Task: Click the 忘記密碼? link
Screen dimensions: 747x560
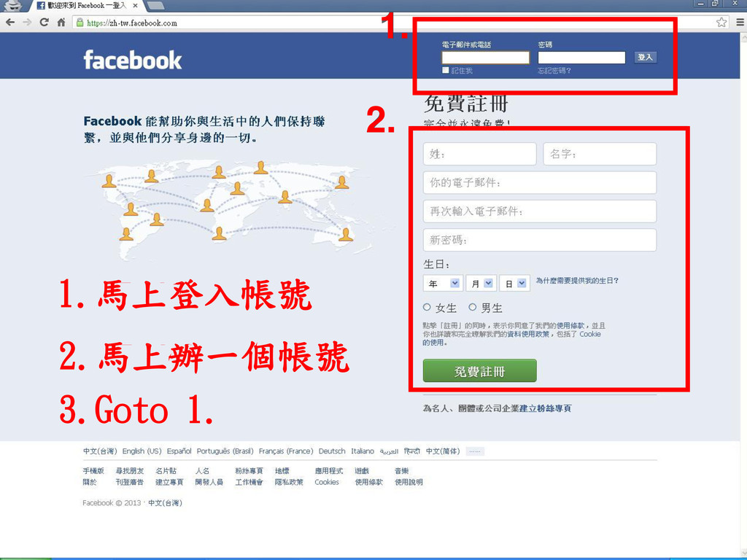Action: pyautogui.click(x=554, y=71)
